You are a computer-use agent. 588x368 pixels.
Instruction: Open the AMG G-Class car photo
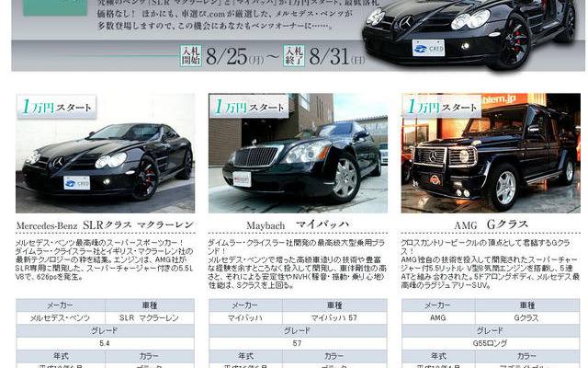point(491,154)
